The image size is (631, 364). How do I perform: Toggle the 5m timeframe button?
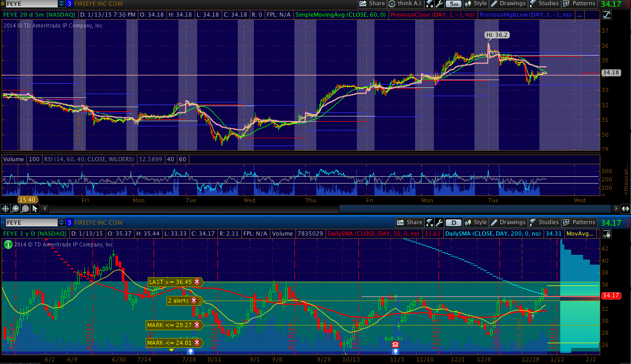(453, 4)
